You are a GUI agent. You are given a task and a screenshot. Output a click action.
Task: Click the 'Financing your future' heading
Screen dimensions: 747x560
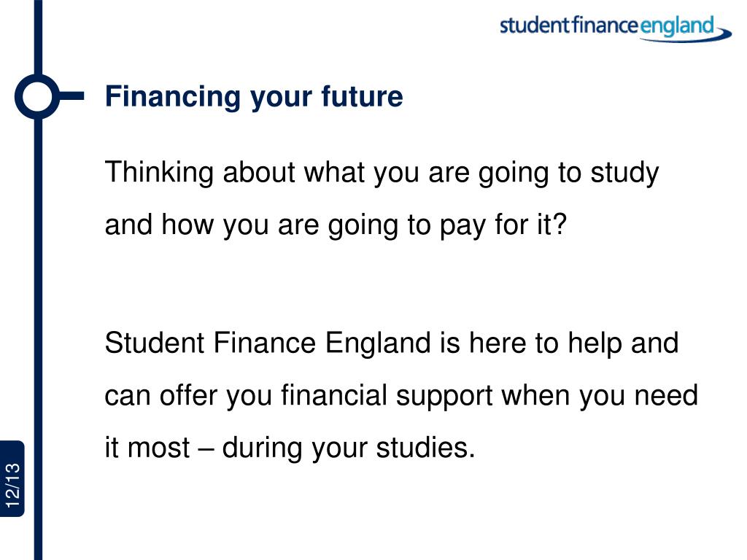(254, 98)
